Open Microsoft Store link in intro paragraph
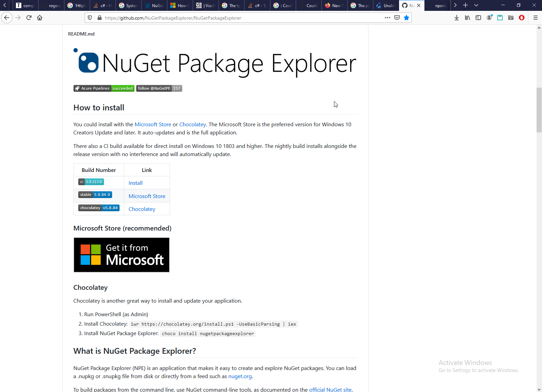The image size is (542, 392). point(153,125)
